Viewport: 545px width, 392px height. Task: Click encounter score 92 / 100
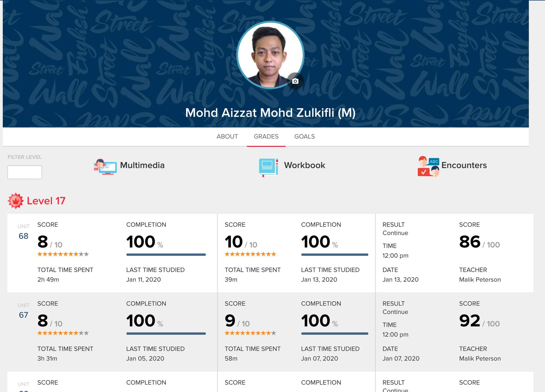point(479,321)
